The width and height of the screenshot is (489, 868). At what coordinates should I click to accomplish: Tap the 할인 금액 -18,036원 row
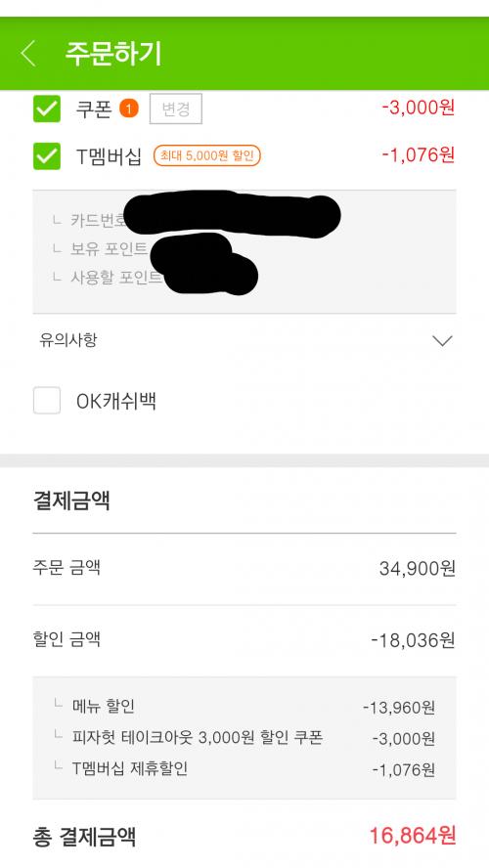[244, 640]
